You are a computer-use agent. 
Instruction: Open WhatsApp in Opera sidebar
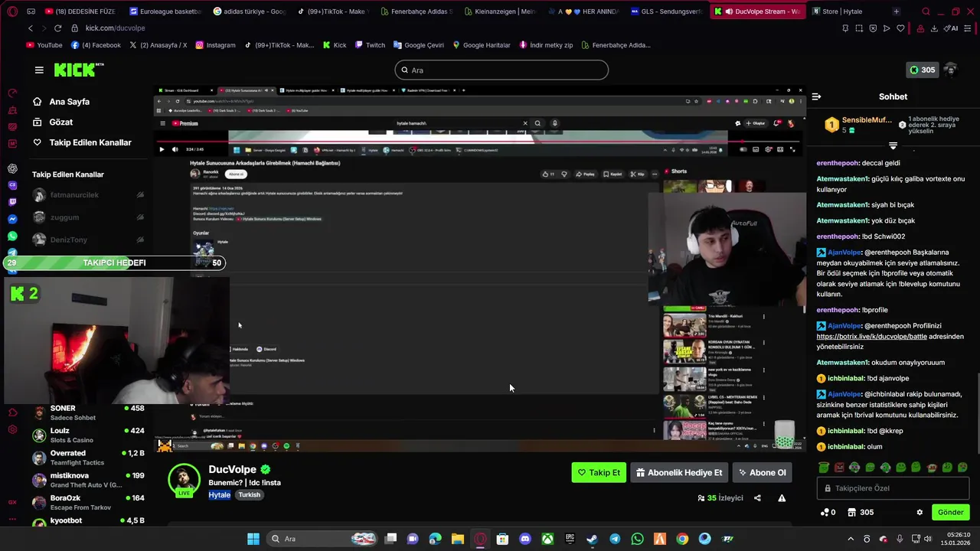point(12,236)
